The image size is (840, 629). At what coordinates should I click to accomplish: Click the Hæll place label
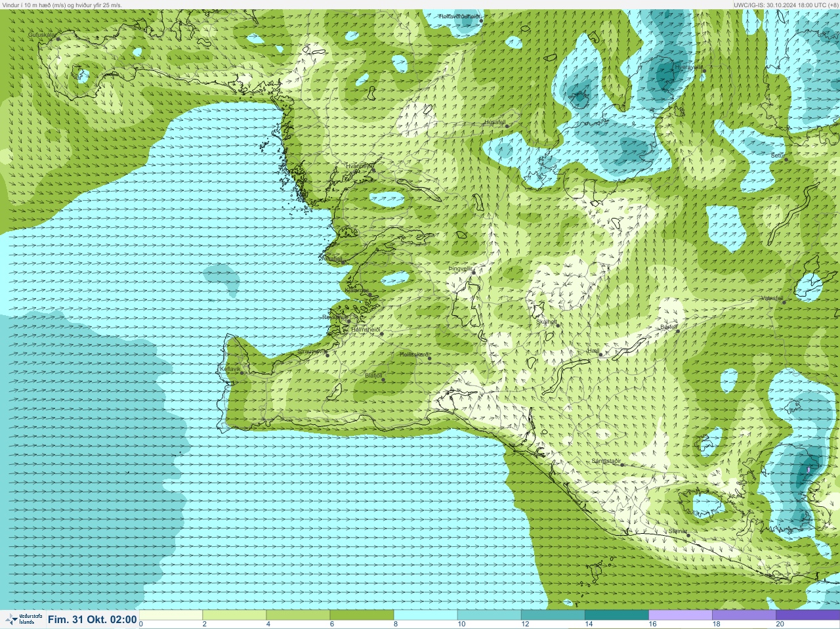tap(593, 351)
